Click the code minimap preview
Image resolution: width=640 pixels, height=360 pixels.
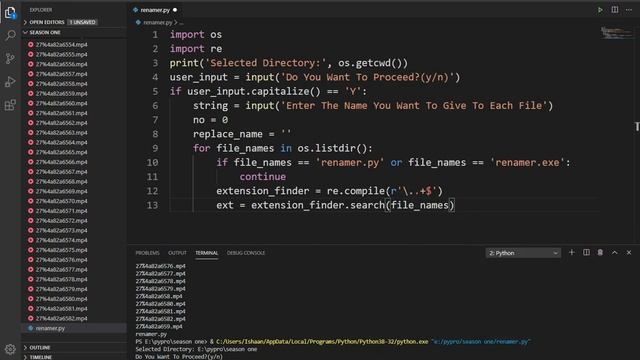[616, 33]
